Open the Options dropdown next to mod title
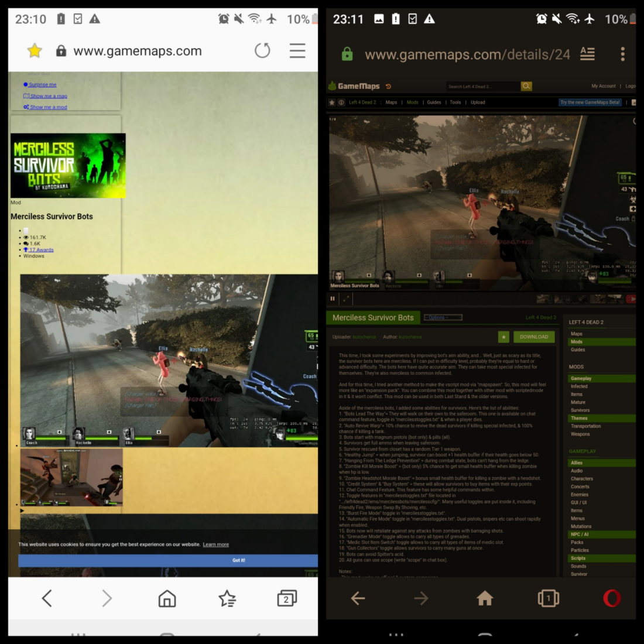644x644 pixels. pos(443,317)
